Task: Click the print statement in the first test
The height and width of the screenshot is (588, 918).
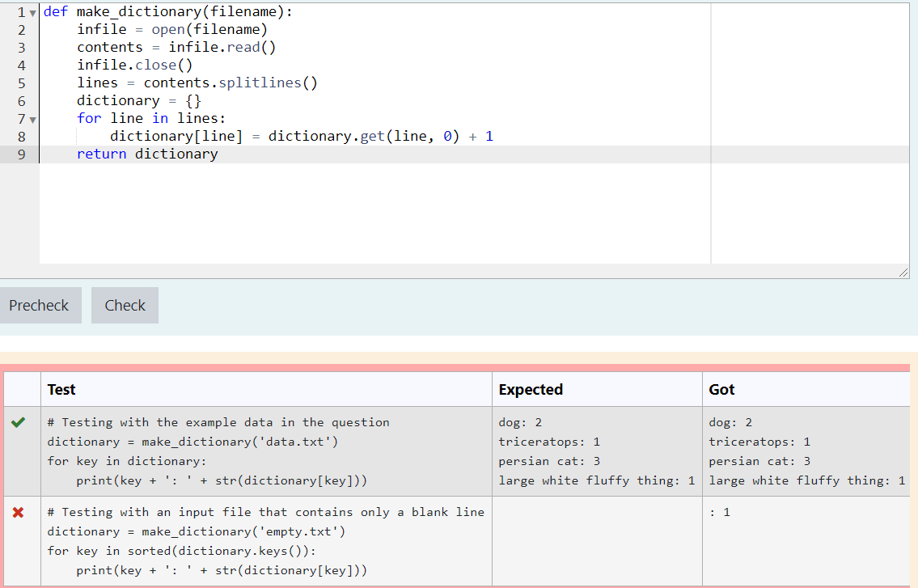Action: click(x=222, y=480)
